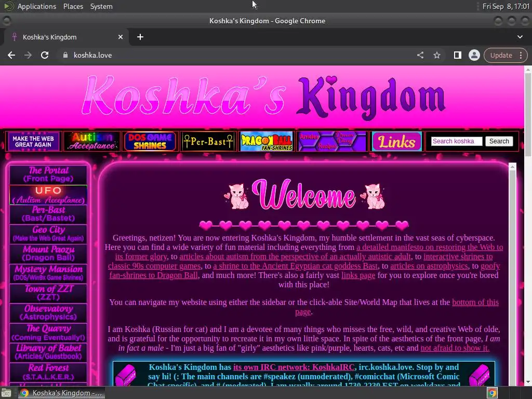This screenshot has height=399, width=532.
Task: Open the Chrome profile avatar
Action: point(474,55)
